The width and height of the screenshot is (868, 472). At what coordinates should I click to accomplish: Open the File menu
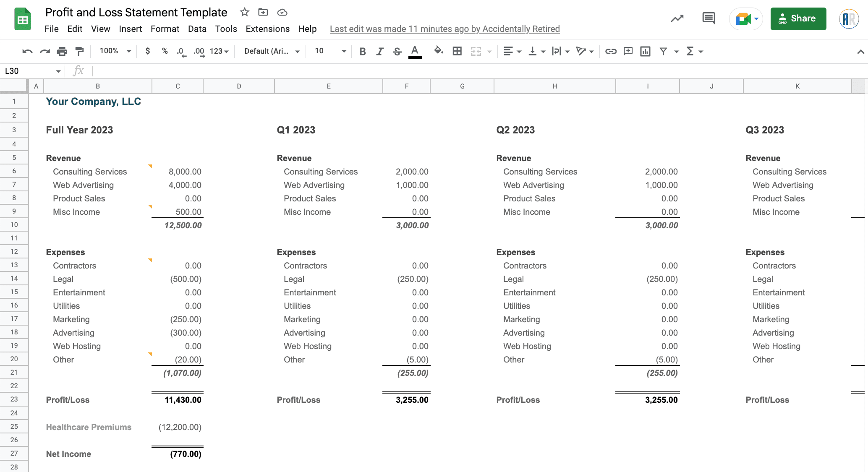tap(51, 28)
